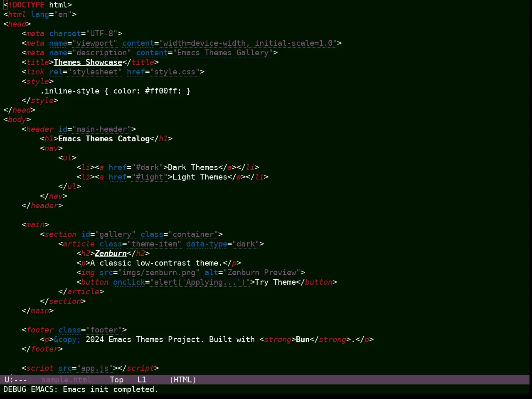Image resolution: width=532 pixels, height=399 pixels.
Task: Click the closing '/head' tag
Action: coord(19,110)
